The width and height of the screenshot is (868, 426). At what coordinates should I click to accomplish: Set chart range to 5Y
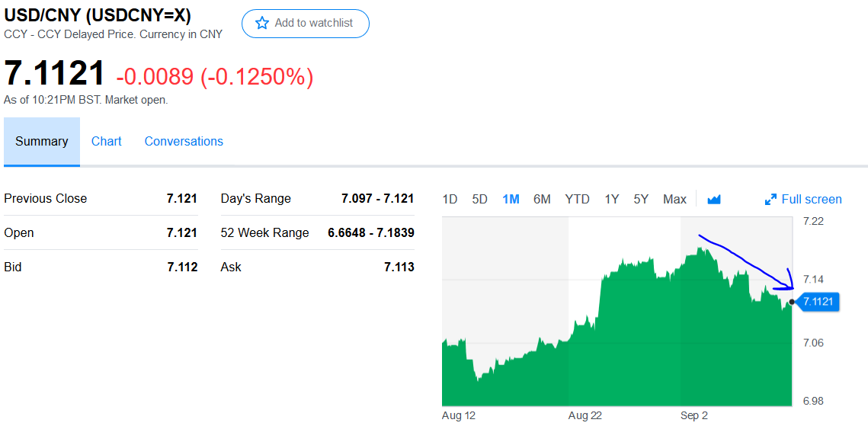641,199
